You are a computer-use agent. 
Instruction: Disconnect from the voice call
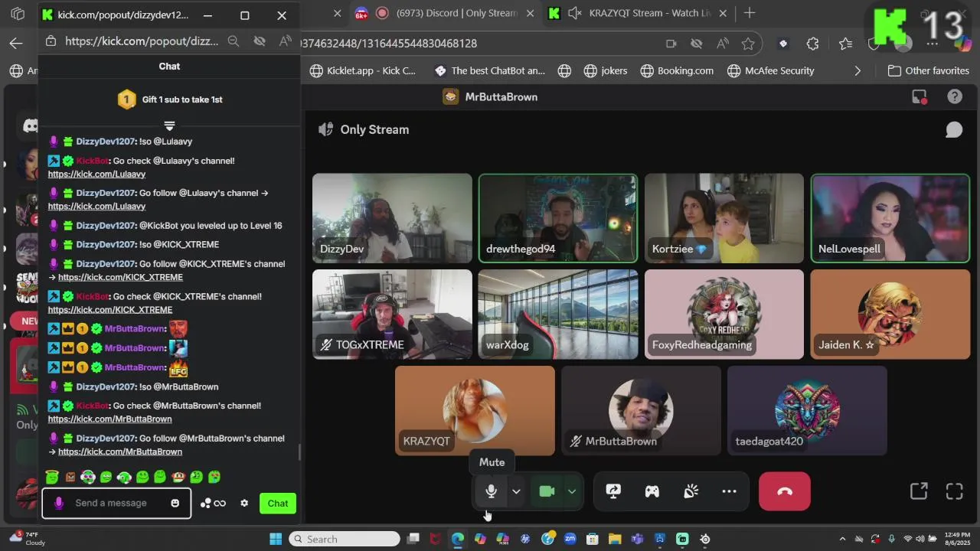click(x=785, y=491)
